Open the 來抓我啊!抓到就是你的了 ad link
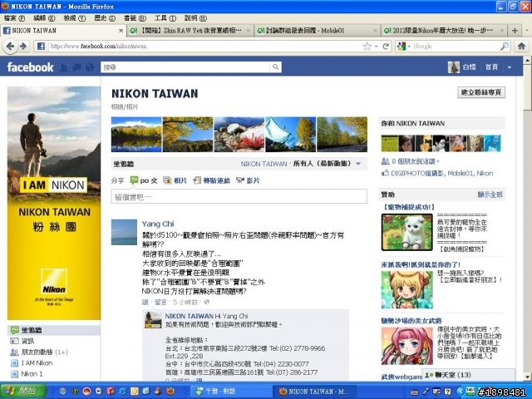Image resolution: width=532 pixels, height=399 pixels. tap(421, 264)
